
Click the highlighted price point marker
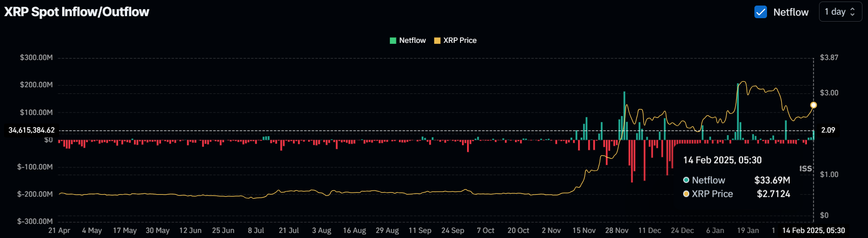tap(813, 105)
